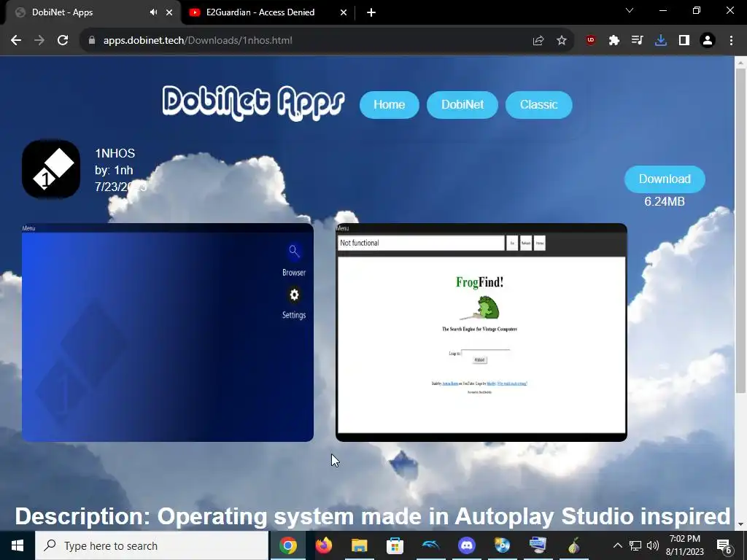Reload the current page
Viewport: 747px width, 560px height.
click(x=63, y=41)
